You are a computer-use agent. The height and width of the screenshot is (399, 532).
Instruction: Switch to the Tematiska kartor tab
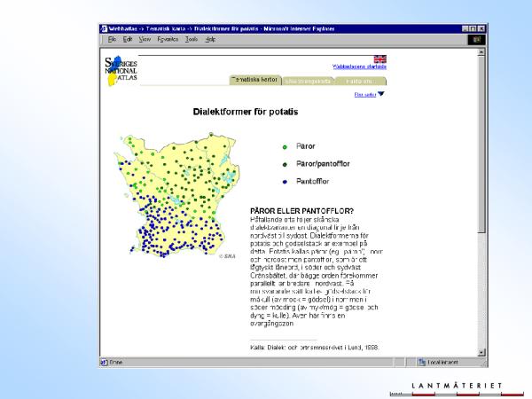coord(255,80)
